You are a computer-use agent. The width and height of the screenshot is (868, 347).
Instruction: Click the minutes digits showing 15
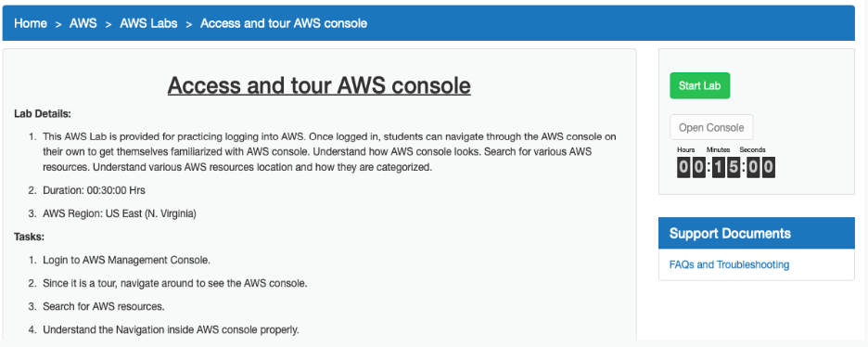click(726, 167)
